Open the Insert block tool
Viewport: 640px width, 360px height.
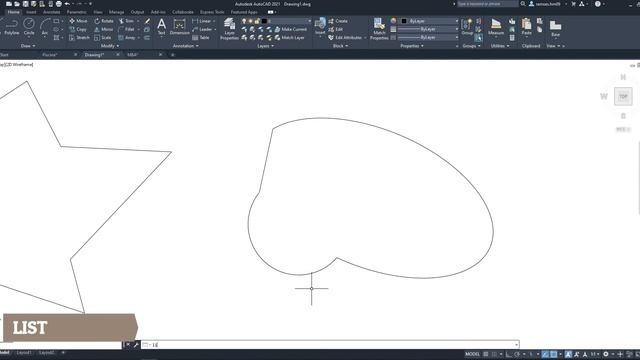[320, 26]
